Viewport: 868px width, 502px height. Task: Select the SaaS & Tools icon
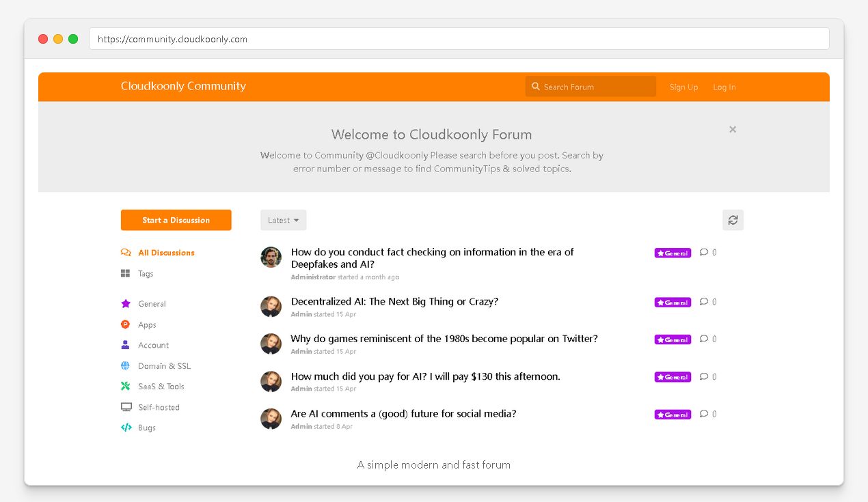click(126, 386)
